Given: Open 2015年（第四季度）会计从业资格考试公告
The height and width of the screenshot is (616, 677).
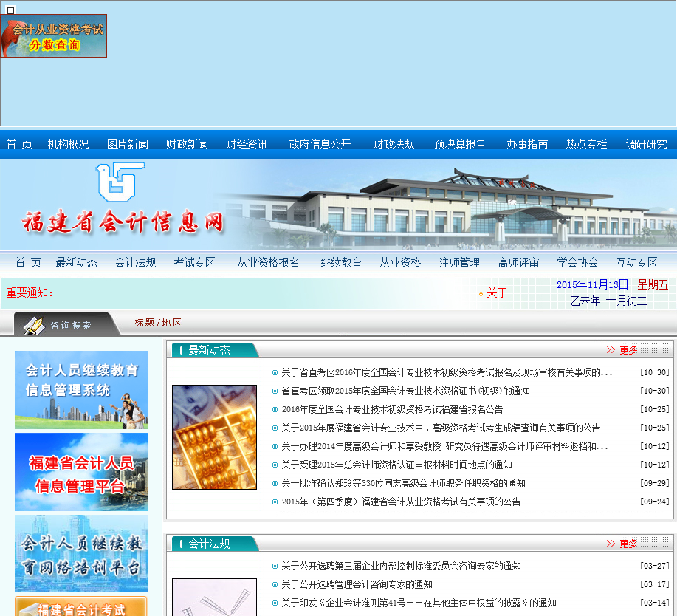Looking at the screenshot, I should (401, 502).
